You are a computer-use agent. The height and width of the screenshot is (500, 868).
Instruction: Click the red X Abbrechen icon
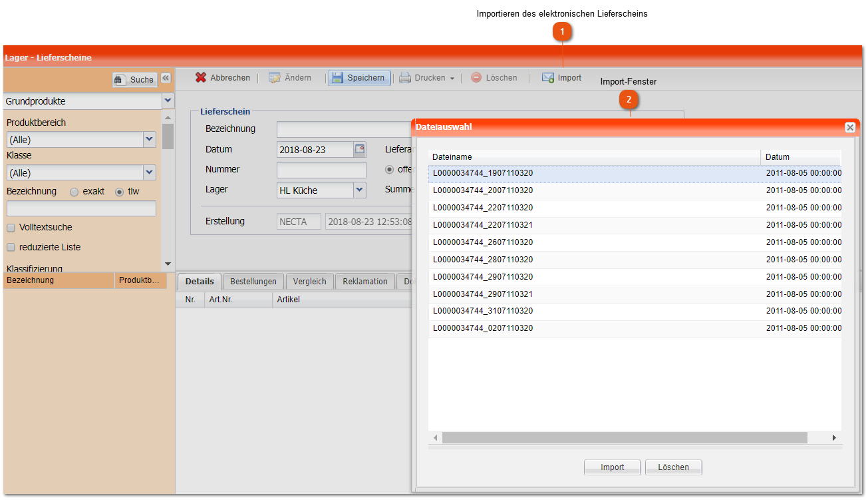point(200,78)
